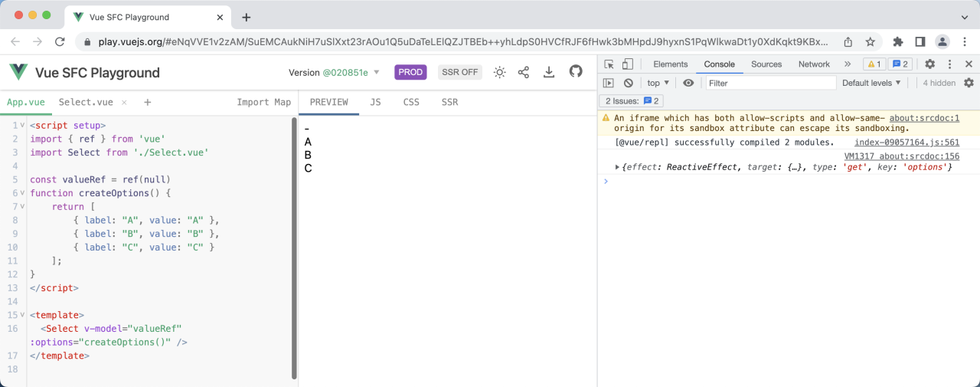Image resolution: width=980 pixels, height=387 pixels.
Task: Clear the console with the ban icon
Action: point(628,83)
